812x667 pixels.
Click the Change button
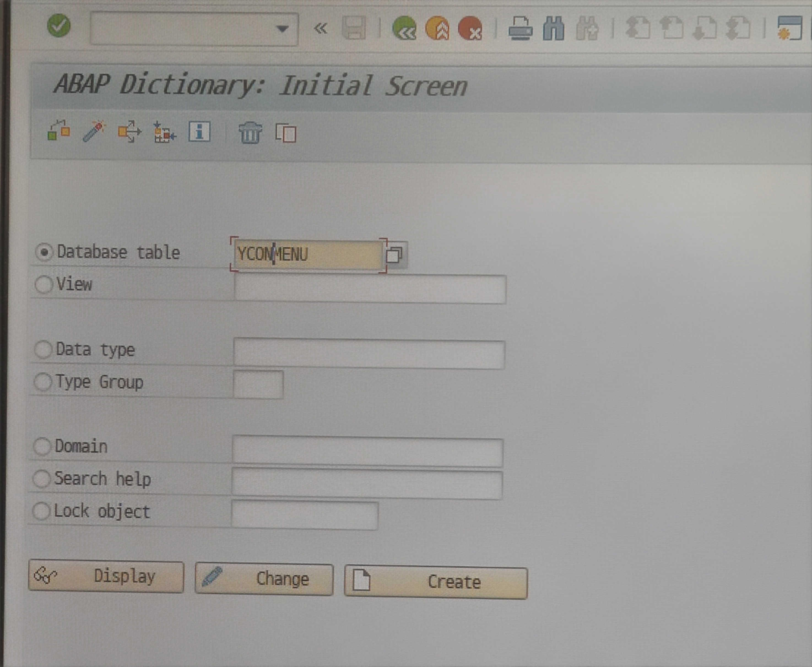click(264, 579)
